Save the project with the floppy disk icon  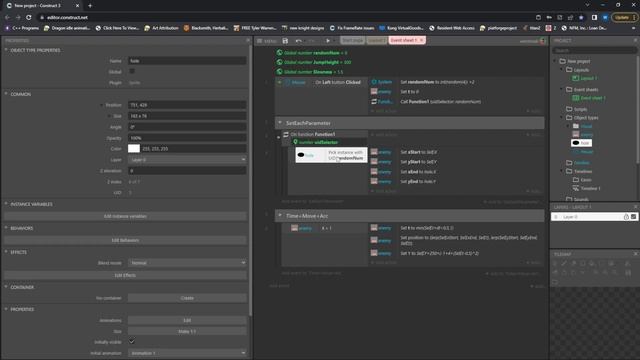coord(285,41)
